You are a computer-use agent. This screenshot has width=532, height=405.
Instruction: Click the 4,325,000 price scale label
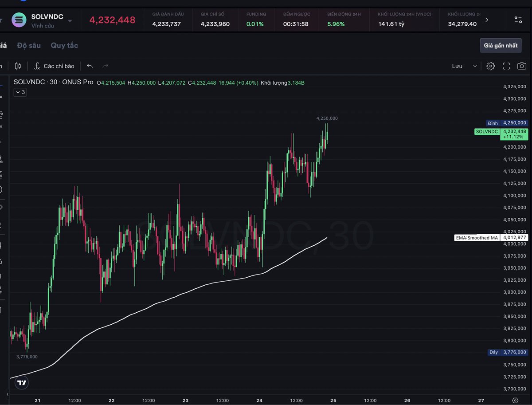515,87
